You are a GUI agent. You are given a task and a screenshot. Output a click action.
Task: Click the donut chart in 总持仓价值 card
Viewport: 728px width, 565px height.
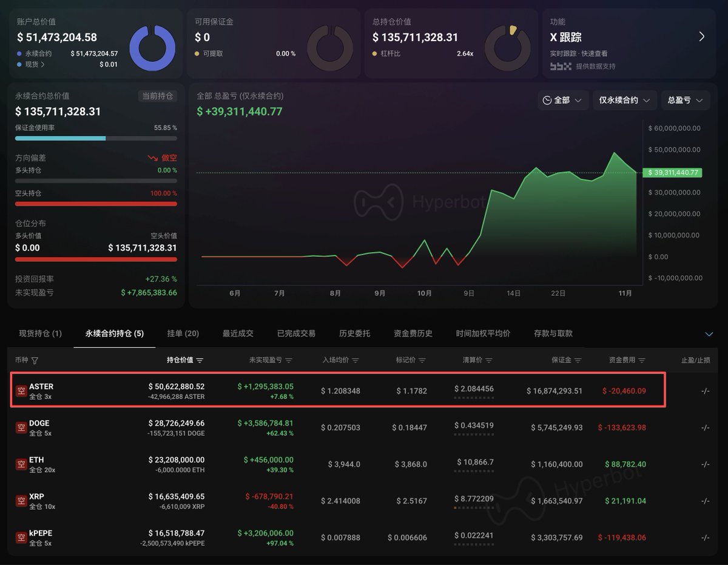(x=508, y=48)
